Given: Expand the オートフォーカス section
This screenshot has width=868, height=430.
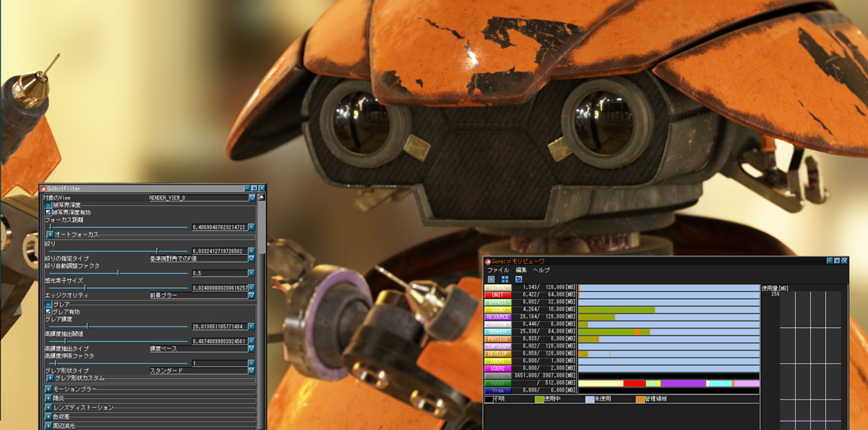Looking at the screenshot, I should pos(50,235).
